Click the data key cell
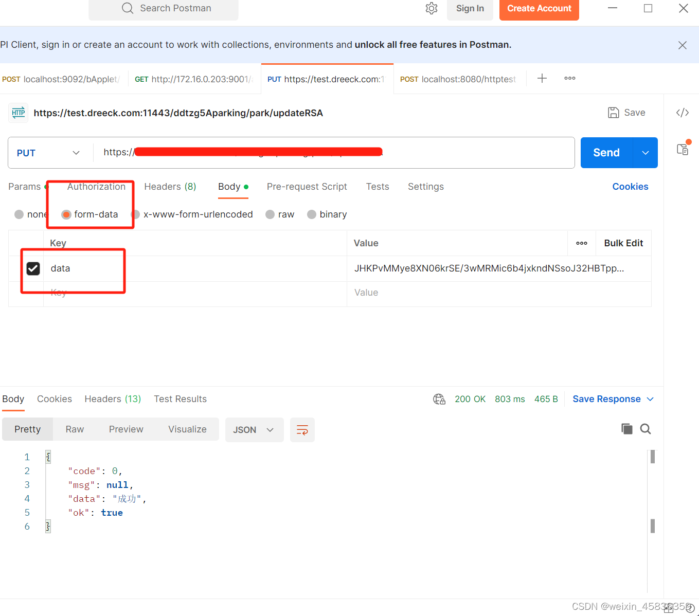Image resolution: width=699 pixels, height=616 pixels. tap(195, 268)
